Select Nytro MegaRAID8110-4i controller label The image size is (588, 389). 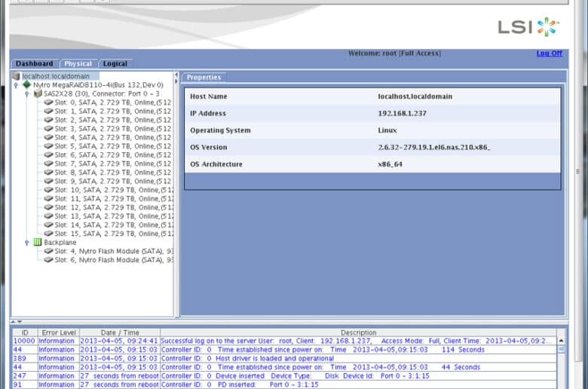(98, 84)
